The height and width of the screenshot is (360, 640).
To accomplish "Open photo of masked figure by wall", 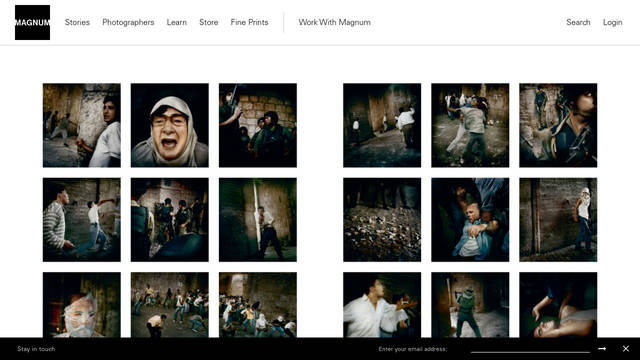I will [558, 220].
